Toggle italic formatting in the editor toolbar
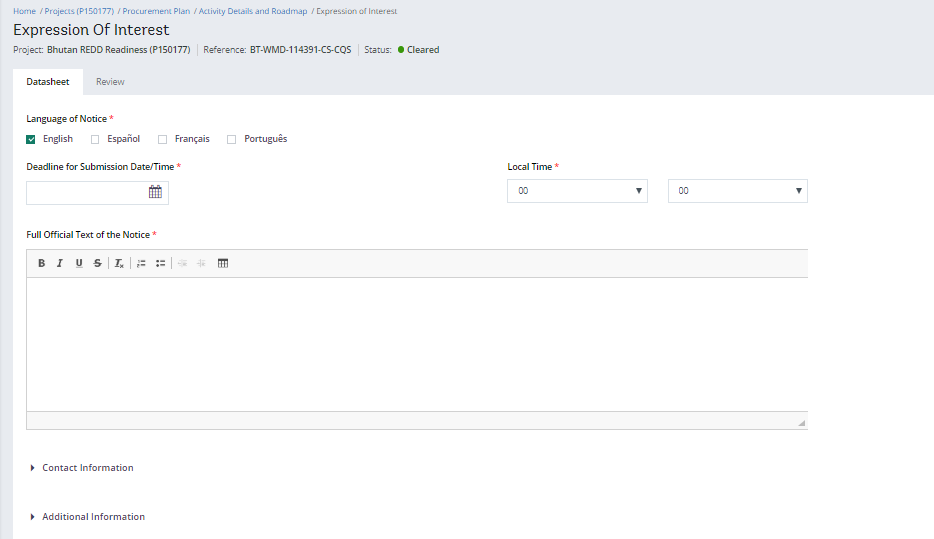Screen dimensions: 934x539 60,263
